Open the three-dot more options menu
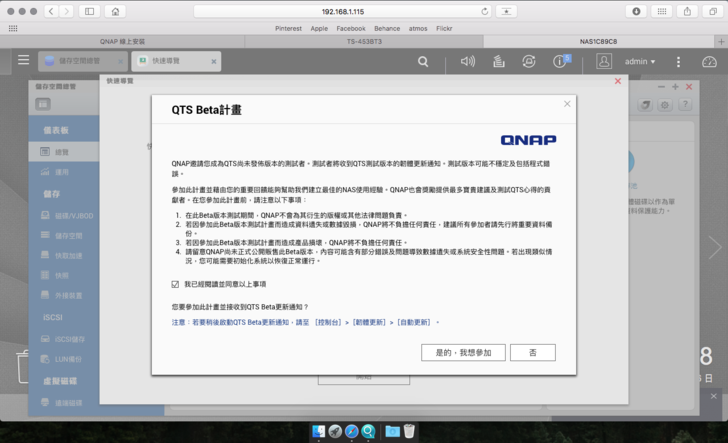728x443 pixels. (678, 61)
